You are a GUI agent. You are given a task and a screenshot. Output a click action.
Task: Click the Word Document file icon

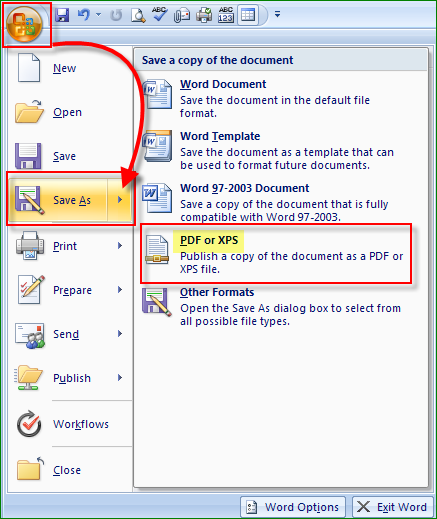coord(157,94)
